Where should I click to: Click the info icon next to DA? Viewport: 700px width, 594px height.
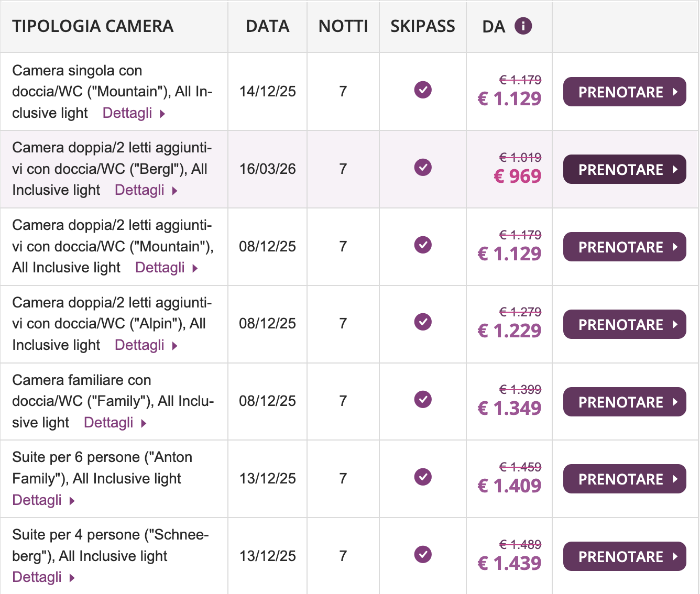click(x=523, y=26)
